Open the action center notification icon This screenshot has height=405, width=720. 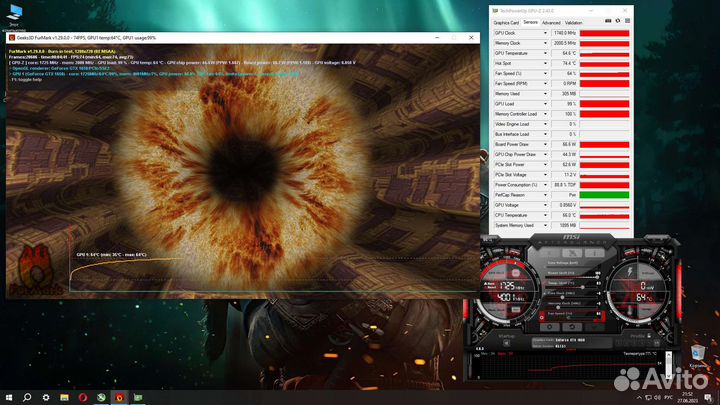709,397
